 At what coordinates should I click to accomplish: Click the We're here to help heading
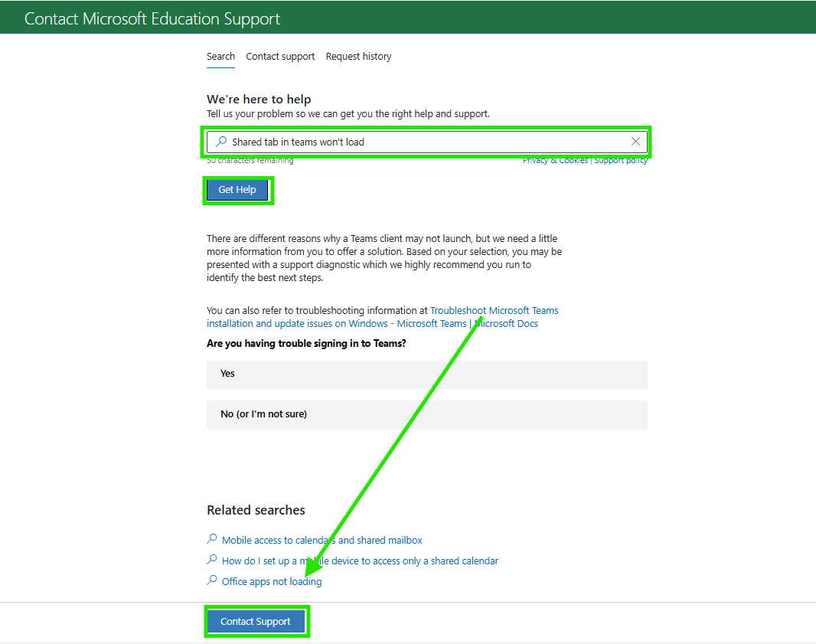tap(259, 99)
